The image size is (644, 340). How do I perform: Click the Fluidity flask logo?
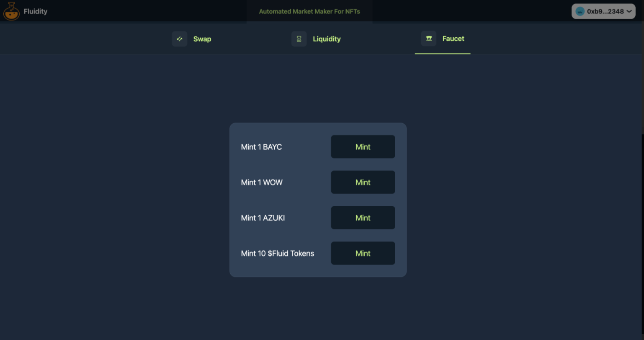pyautogui.click(x=11, y=11)
